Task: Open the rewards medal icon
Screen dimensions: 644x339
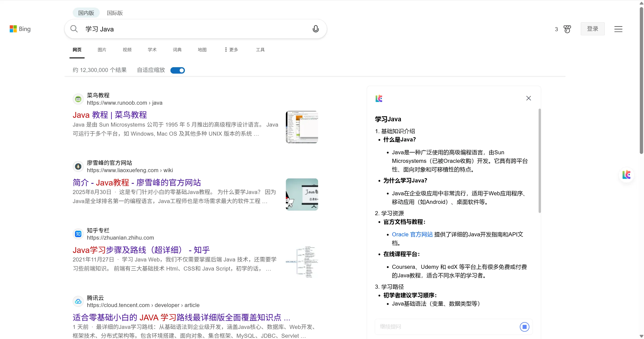Action: [567, 29]
